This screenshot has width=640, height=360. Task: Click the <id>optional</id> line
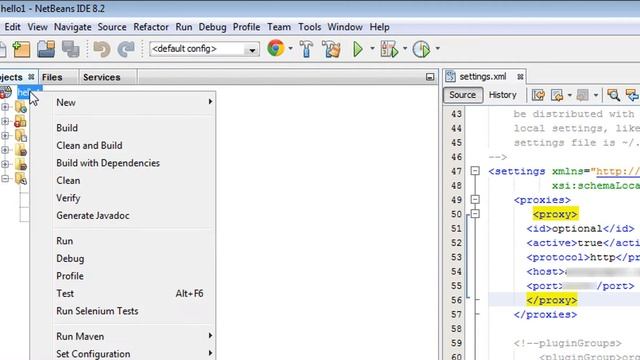click(580, 229)
